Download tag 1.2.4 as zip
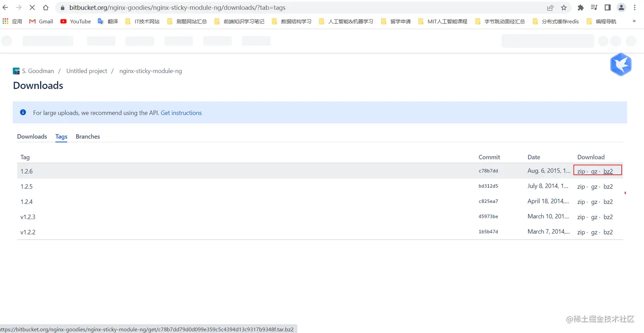The width and height of the screenshot is (644, 333). click(581, 202)
